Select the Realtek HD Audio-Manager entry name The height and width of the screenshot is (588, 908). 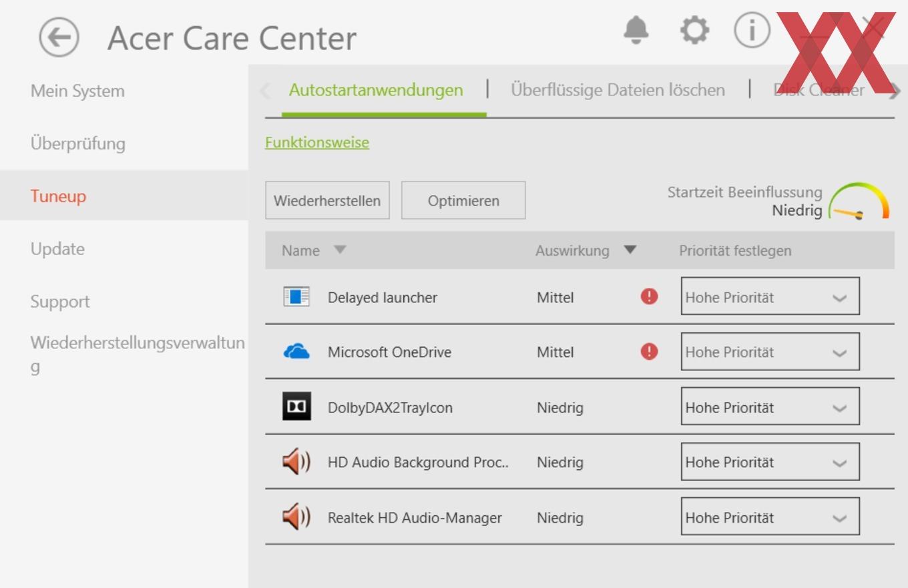point(415,518)
